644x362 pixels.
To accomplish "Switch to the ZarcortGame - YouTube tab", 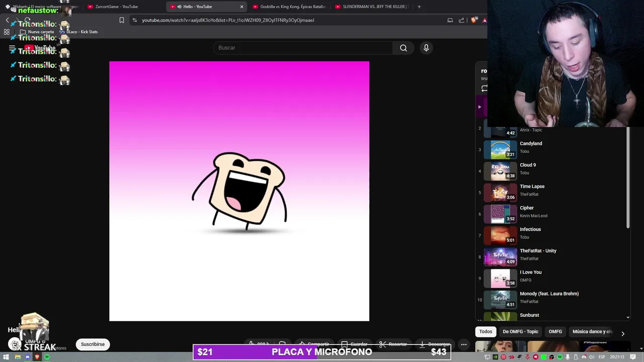I will click(x=117, y=7).
